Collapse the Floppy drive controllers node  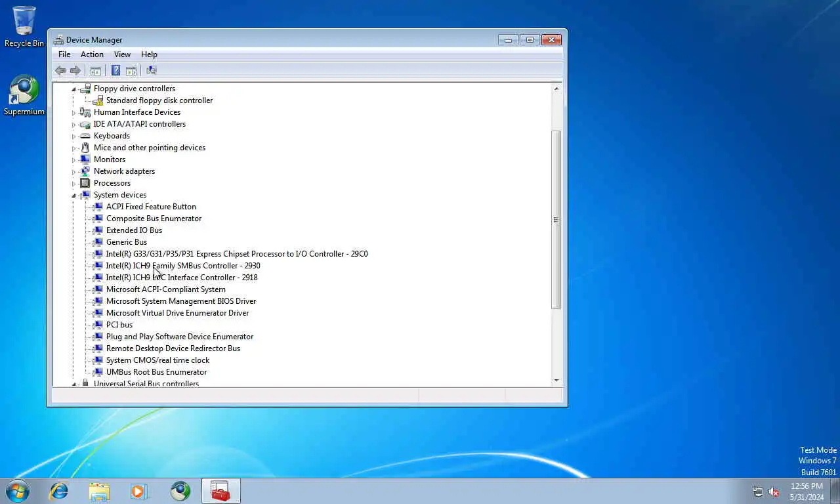click(x=73, y=89)
